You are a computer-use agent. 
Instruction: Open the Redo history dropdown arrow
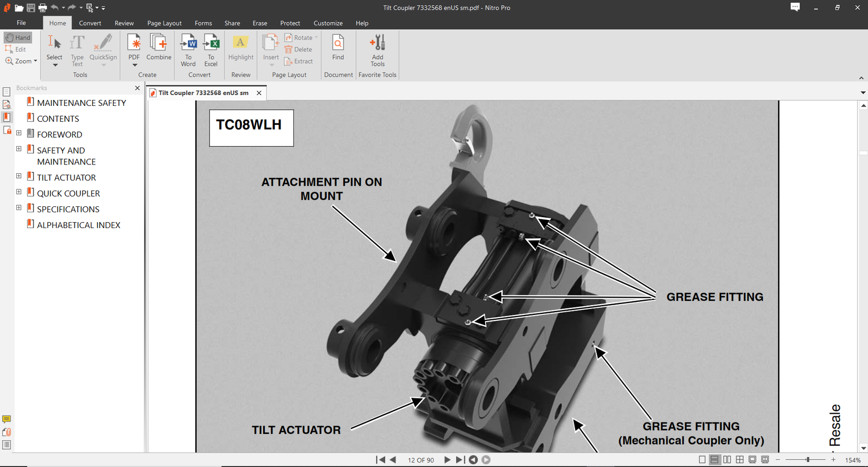(x=81, y=8)
